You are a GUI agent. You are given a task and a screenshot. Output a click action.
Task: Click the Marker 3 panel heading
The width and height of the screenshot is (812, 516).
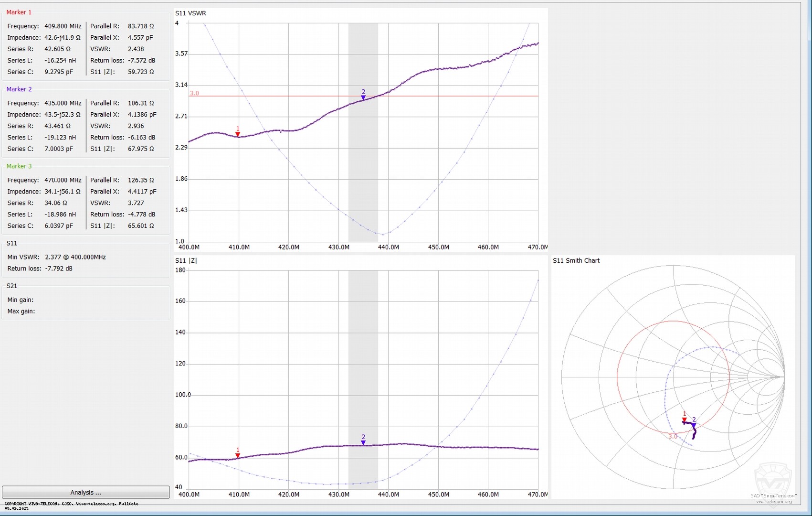point(19,166)
